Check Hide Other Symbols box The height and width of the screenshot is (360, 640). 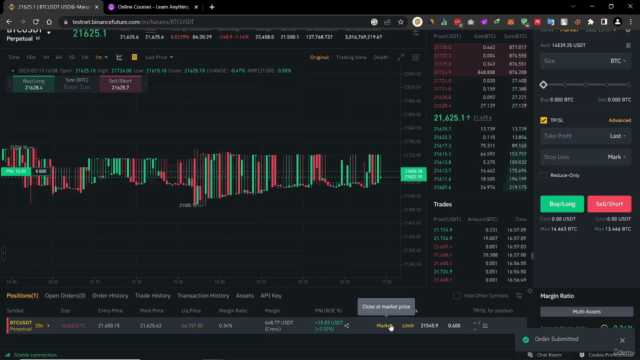click(457, 296)
